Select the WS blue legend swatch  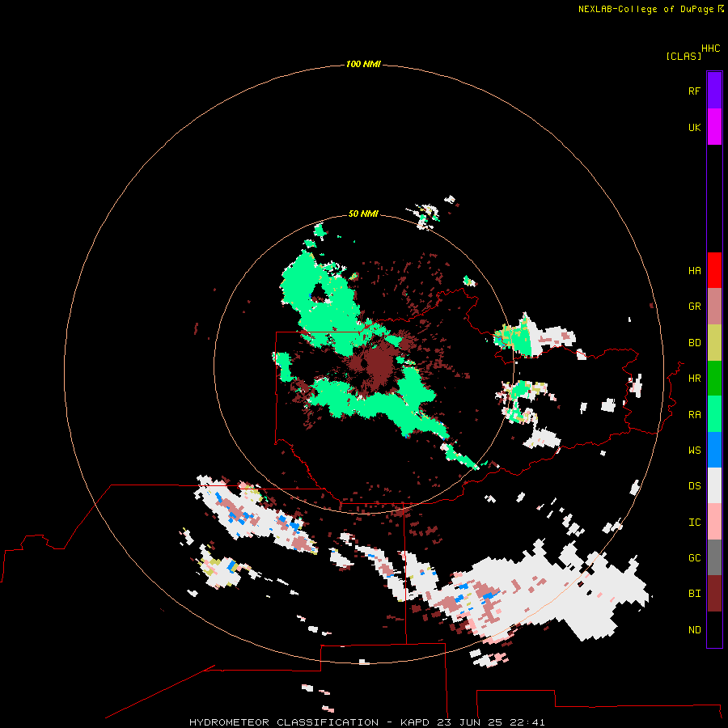pyautogui.click(x=714, y=450)
